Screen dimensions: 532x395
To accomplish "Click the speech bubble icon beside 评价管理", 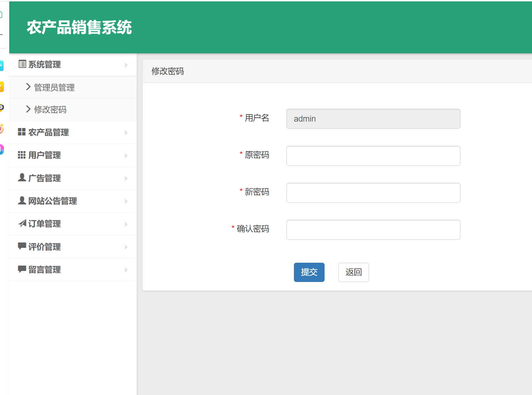I will (22, 246).
